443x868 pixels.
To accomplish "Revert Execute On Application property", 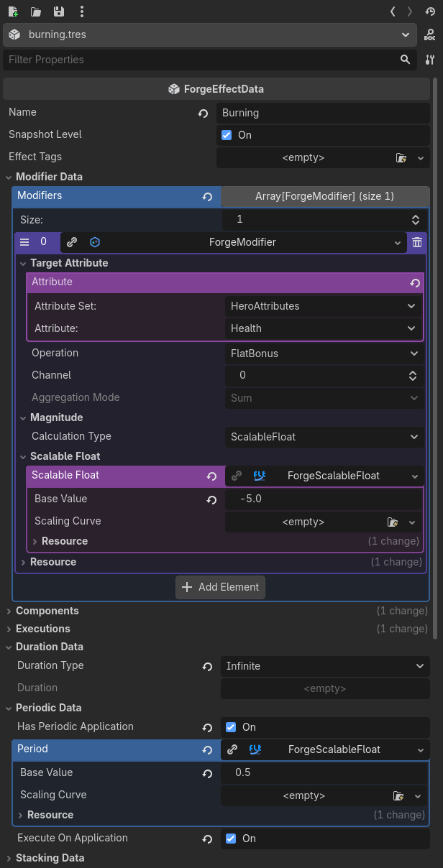I will tap(208, 839).
